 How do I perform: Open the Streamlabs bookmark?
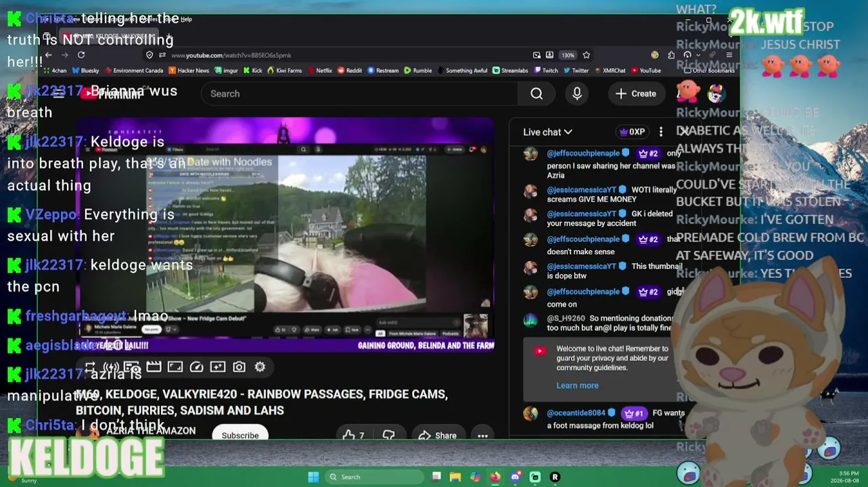click(x=510, y=70)
